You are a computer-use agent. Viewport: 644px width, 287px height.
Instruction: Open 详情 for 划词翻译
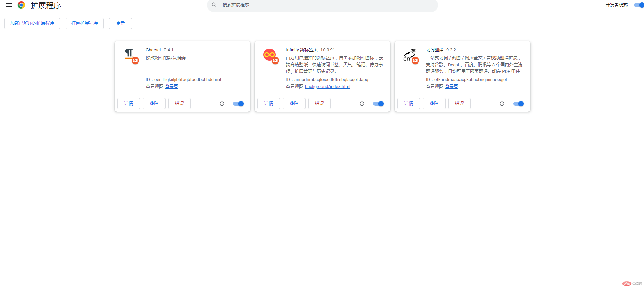408,104
